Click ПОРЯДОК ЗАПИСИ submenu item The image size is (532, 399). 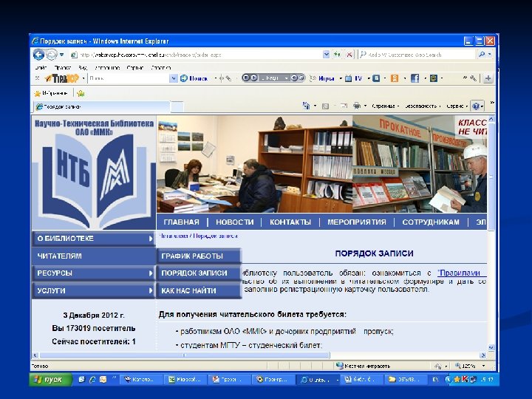coord(199,273)
